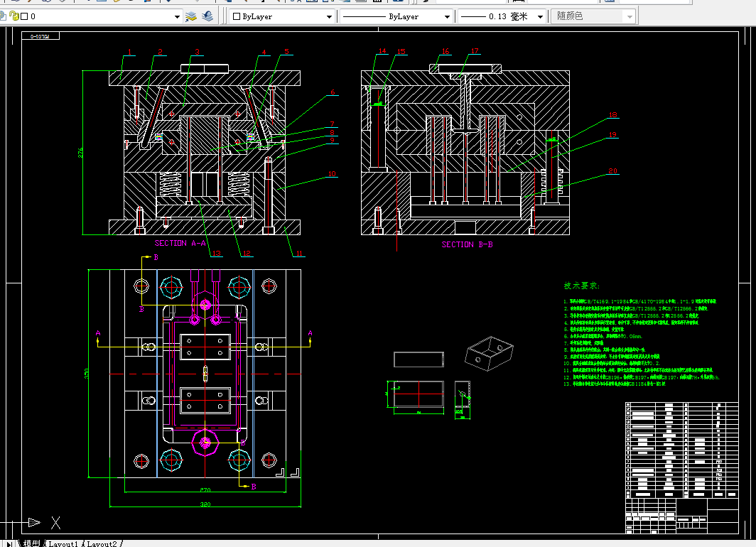Click part callout number 12
Screen dimensions: 756x547
(x=247, y=253)
